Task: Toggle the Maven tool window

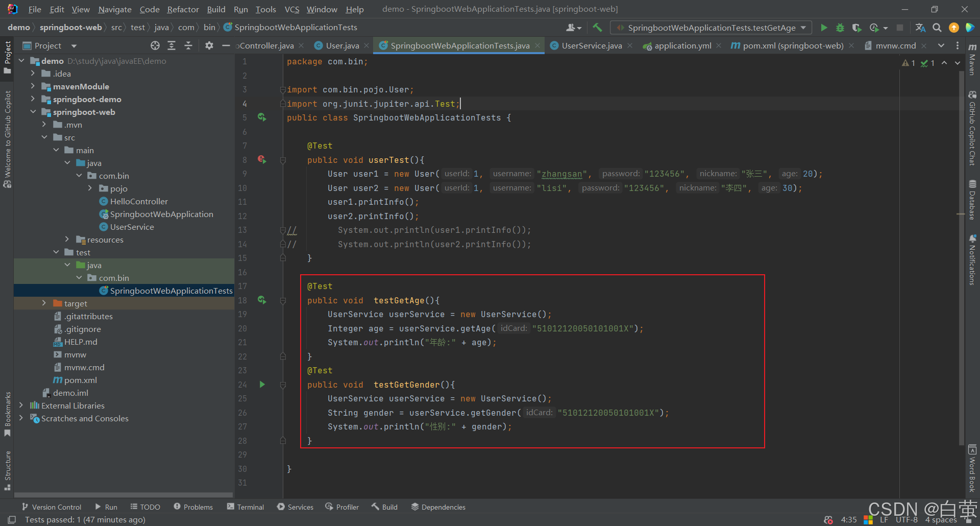Action: [972, 60]
